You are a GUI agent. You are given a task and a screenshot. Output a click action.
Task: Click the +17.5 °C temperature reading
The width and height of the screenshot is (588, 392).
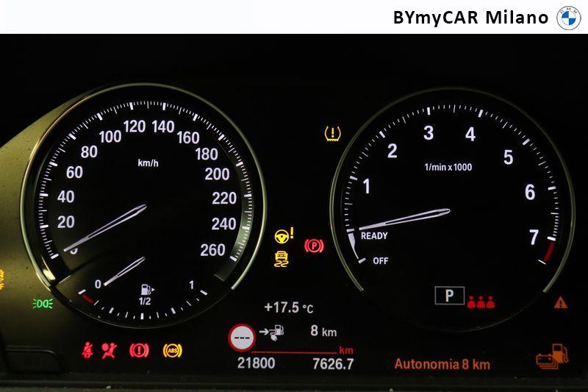[x=289, y=307]
